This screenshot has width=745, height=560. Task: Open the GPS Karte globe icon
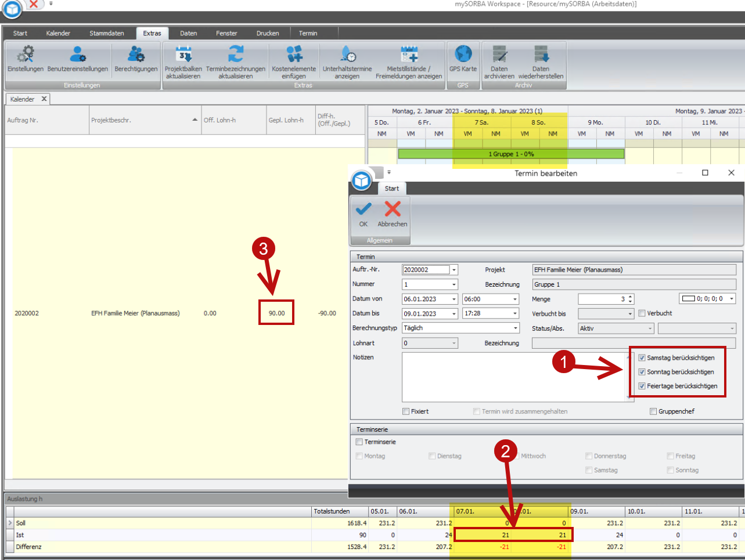463,55
